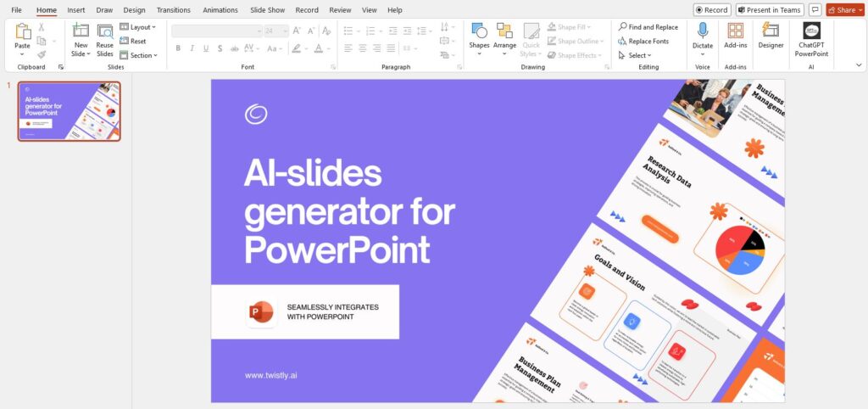Reset the slide layout
868x409 pixels.
[133, 41]
